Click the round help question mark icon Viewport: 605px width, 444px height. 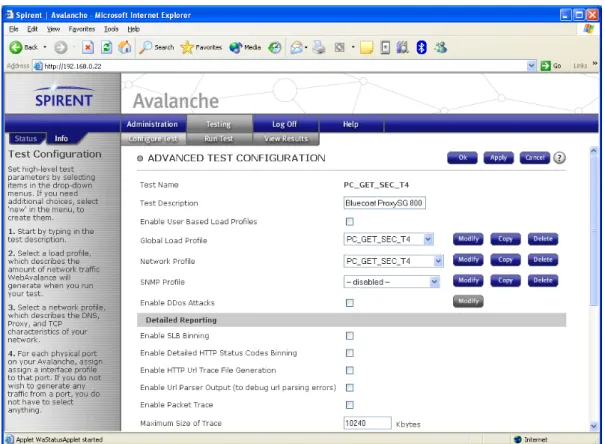pyautogui.click(x=559, y=158)
